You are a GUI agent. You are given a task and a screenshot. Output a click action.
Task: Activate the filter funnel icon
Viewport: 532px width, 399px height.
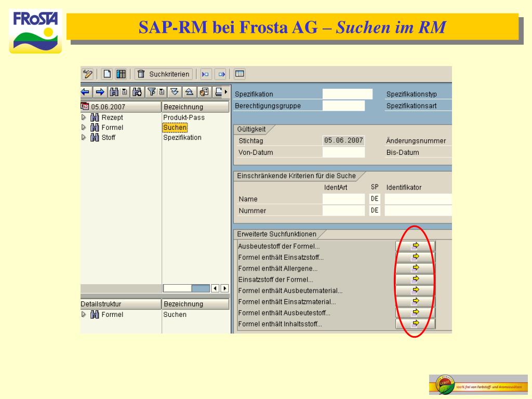click(x=152, y=92)
